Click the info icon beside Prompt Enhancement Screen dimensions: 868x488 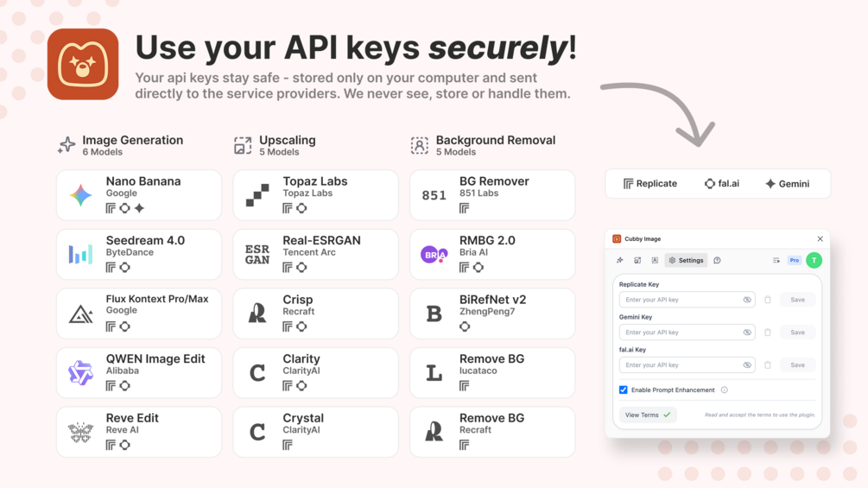725,390
